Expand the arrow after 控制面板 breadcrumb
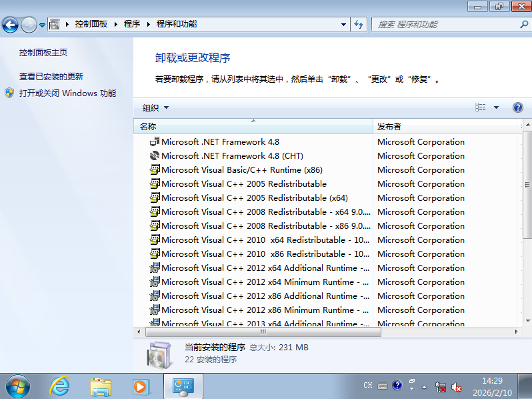Screen dimensions: 532x399 pyautogui.click(x=116, y=25)
